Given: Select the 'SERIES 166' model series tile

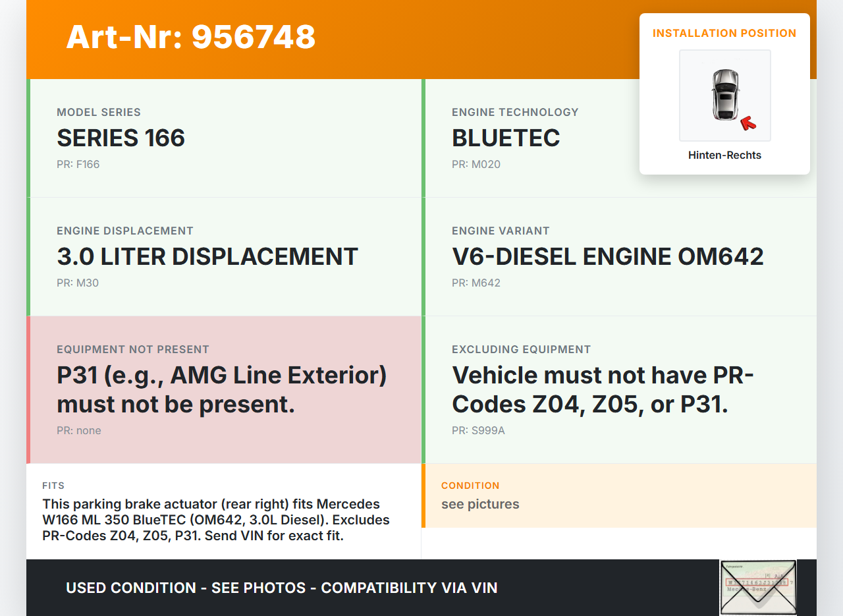Looking at the screenshot, I should click(224, 138).
